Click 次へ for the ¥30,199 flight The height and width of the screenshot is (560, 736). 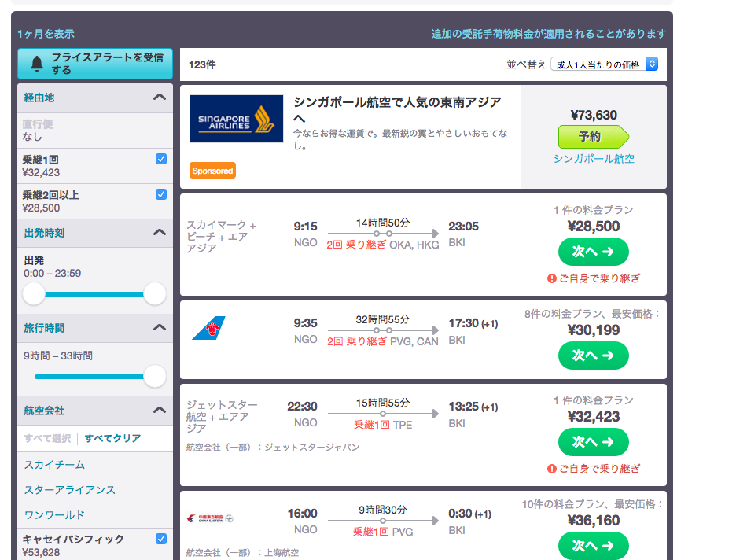tap(594, 356)
